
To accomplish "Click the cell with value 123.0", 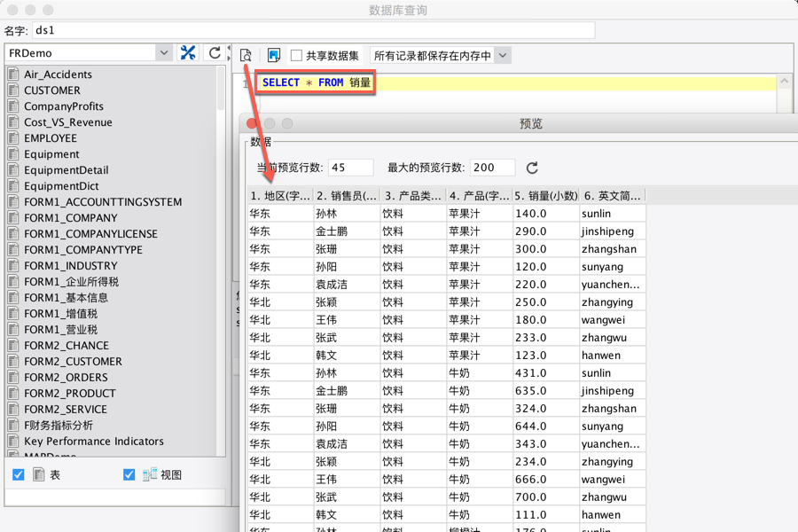I will click(x=545, y=356).
